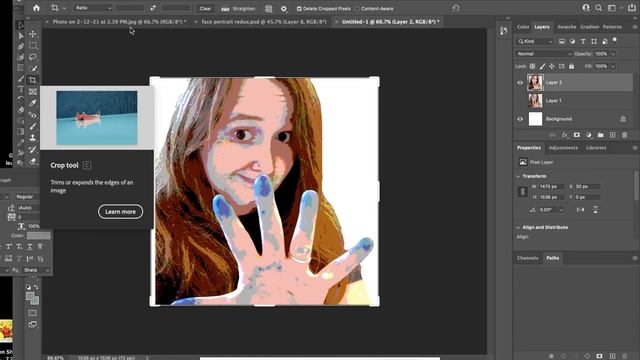
Task: Create a new layer
Action: point(612,135)
